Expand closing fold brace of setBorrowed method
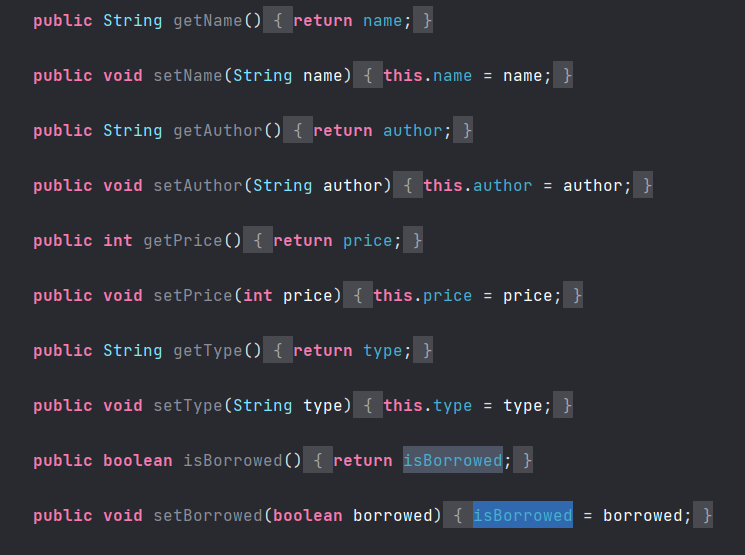The image size is (745, 555). tap(703, 516)
